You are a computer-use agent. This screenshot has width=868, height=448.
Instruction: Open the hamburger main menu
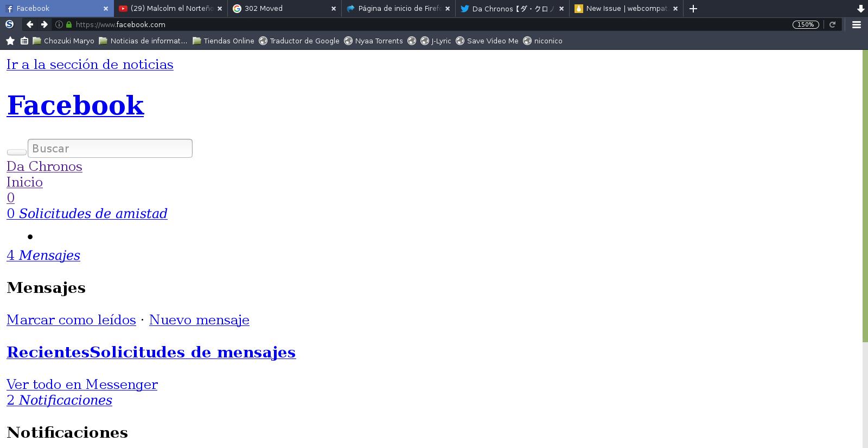(x=857, y=24)
